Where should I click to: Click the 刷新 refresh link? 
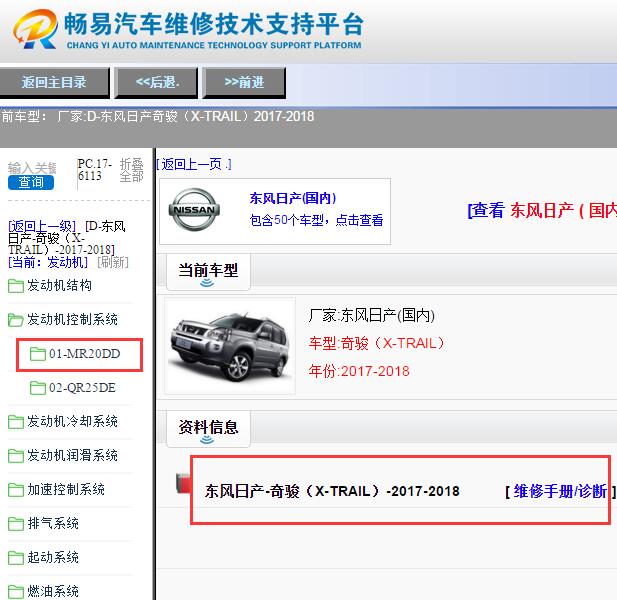click(113, 262)
